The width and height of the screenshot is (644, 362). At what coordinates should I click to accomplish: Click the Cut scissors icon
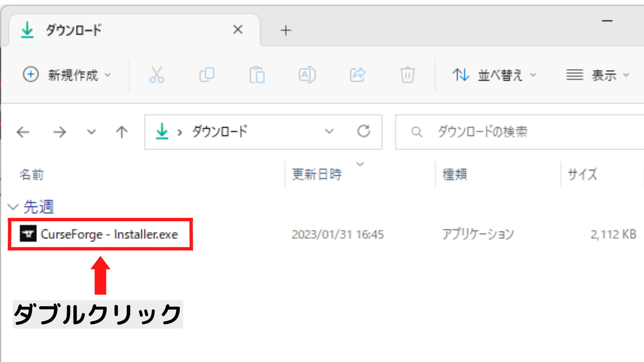(x=157, y=75)
